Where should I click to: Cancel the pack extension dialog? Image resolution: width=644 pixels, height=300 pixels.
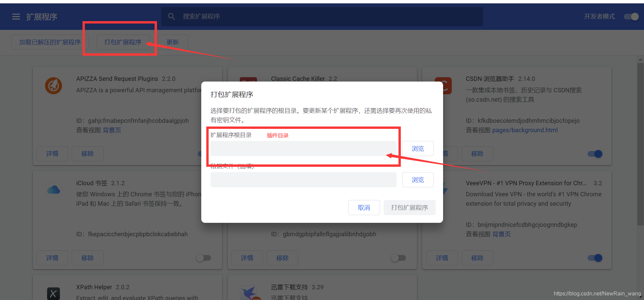[364, 207]
